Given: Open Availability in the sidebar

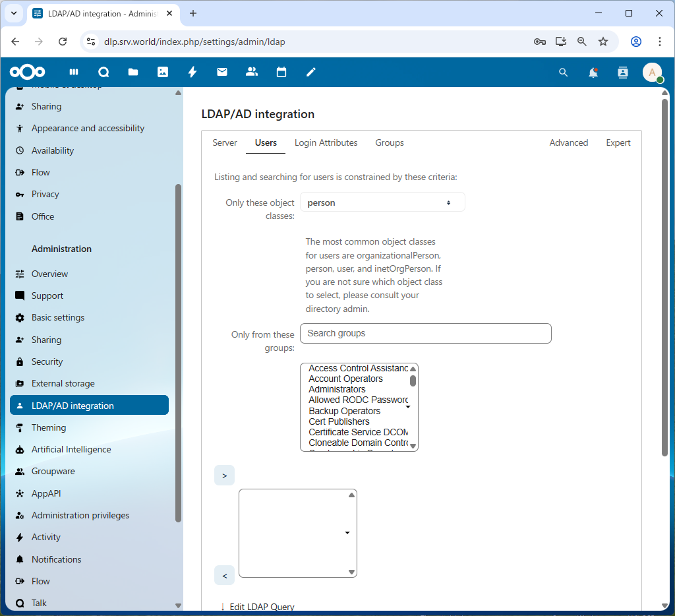Looking at the screenshot, I should tap(53, 150).
